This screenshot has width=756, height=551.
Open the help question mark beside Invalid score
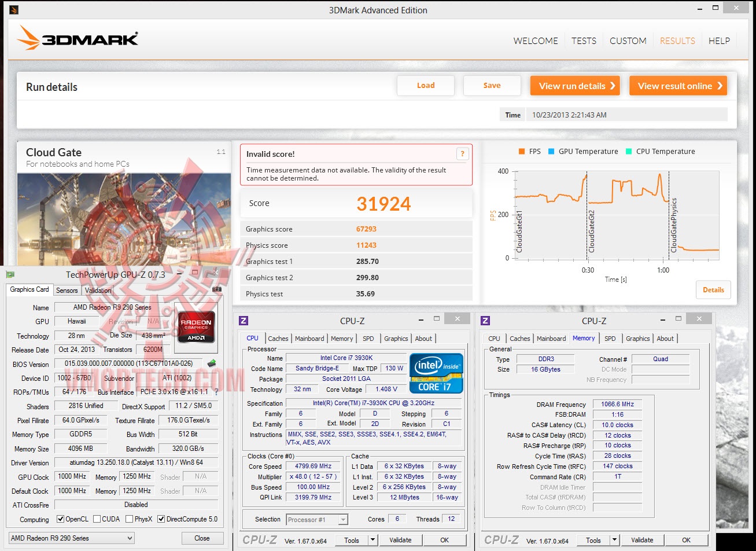[462, 153]
